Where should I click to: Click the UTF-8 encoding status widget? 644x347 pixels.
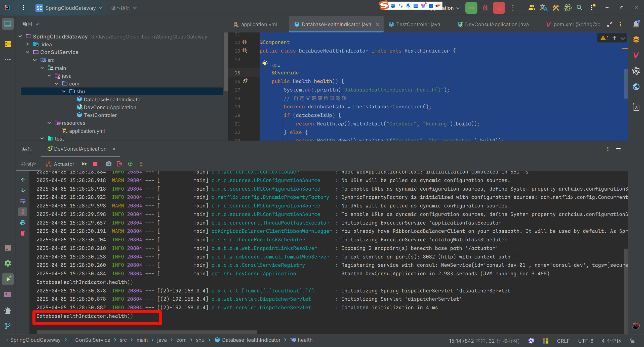[x=585, y=341]
